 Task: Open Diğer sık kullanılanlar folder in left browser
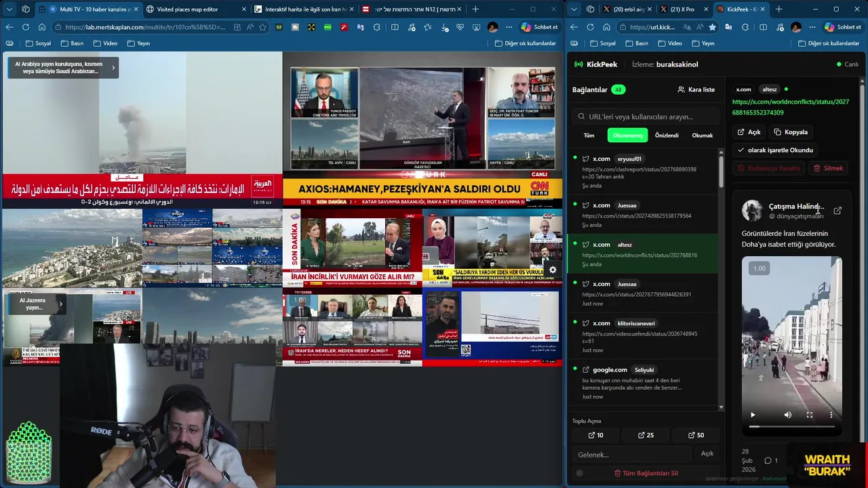(x=526, y=43)
